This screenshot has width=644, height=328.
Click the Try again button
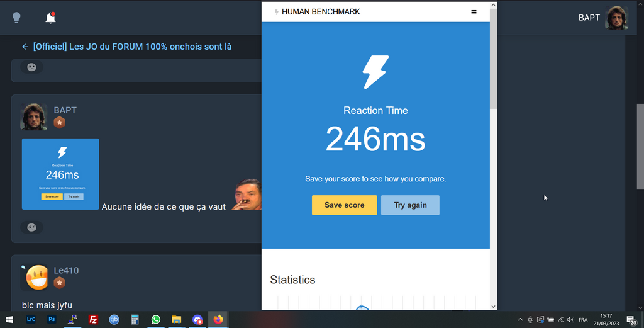click(x=410, y=205)
